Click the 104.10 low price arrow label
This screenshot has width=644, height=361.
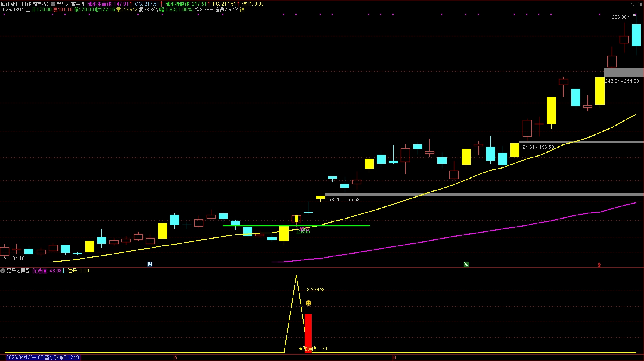[14, 258]
